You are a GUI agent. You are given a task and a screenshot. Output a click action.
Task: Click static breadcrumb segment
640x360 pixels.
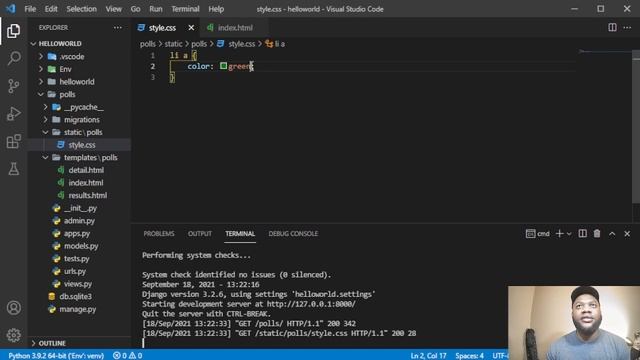pos(173,44)
